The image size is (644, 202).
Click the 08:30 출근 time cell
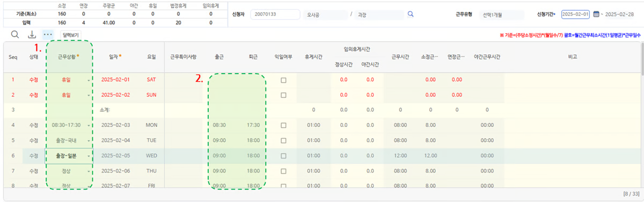(x=219, y=125)
